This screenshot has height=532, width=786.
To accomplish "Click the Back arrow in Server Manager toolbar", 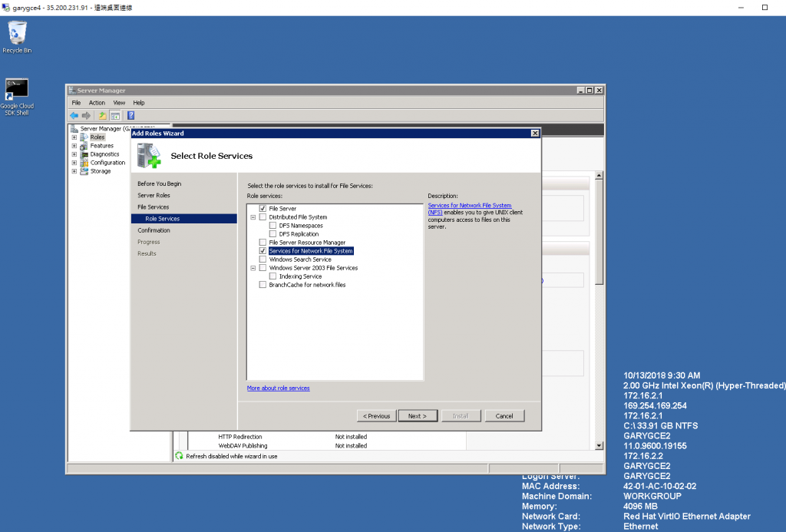I will click(74, 116).
